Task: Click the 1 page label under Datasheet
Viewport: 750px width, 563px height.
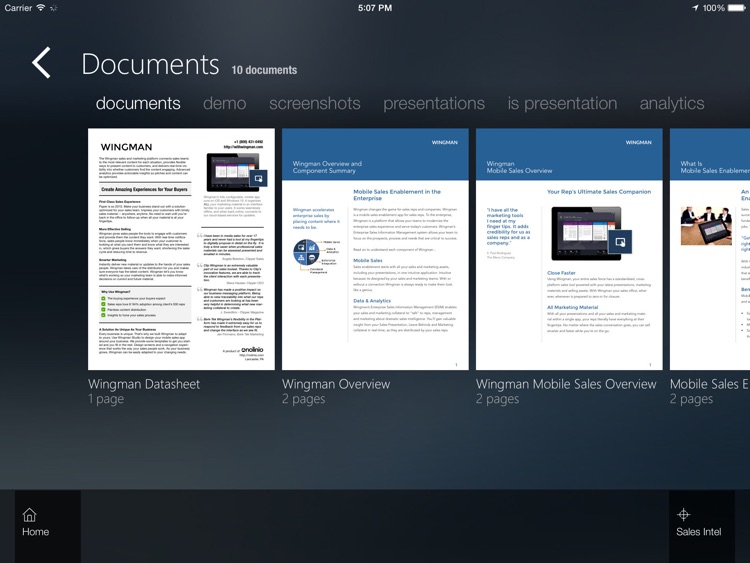Action: click(106, 399)
